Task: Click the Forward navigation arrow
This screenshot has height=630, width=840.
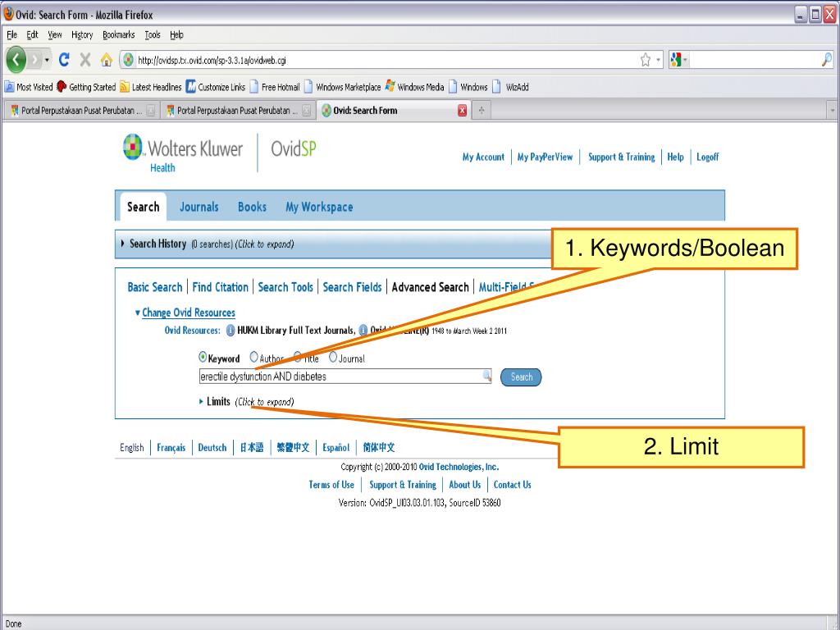Action: click(x=34, y=59)
